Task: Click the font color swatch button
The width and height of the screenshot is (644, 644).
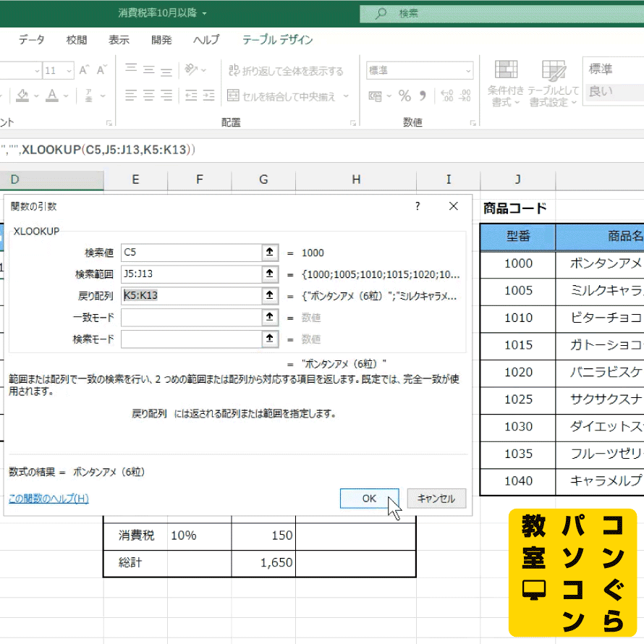Action: (x=52, y=96)
